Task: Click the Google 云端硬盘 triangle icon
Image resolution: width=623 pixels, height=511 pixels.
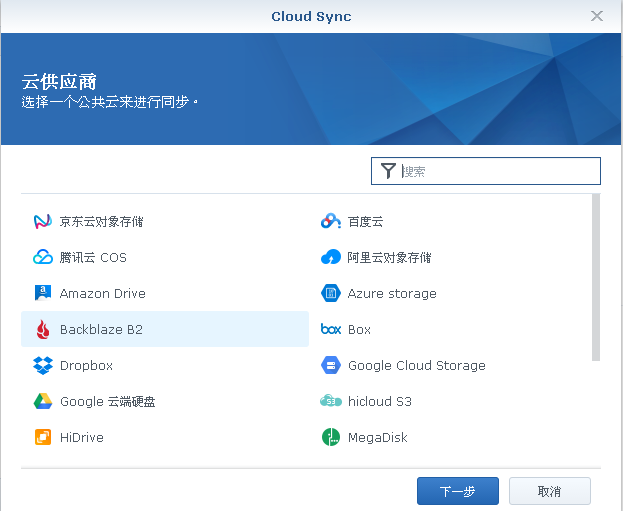Action: (43, 401)
